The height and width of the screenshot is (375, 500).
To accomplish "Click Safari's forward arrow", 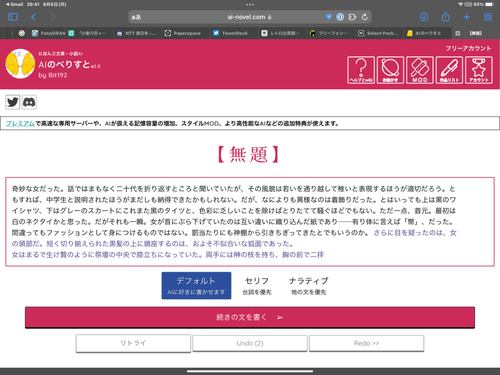I will point(53,17).
